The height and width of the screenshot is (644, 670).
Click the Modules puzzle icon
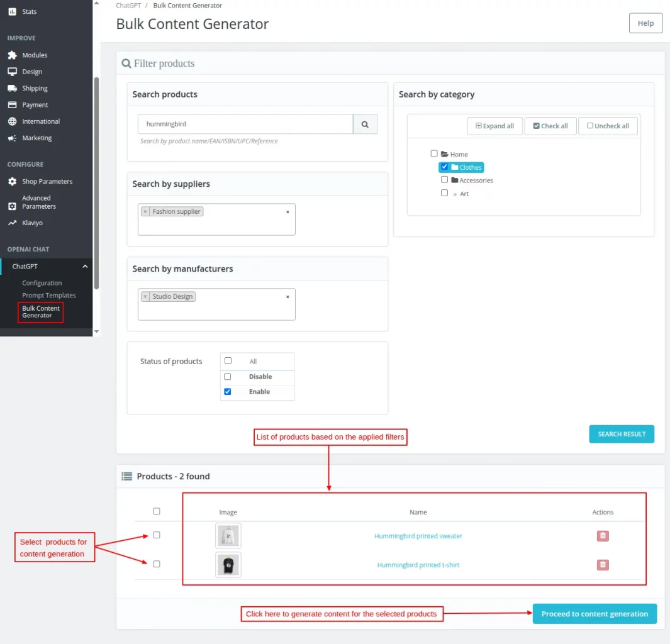13,55
